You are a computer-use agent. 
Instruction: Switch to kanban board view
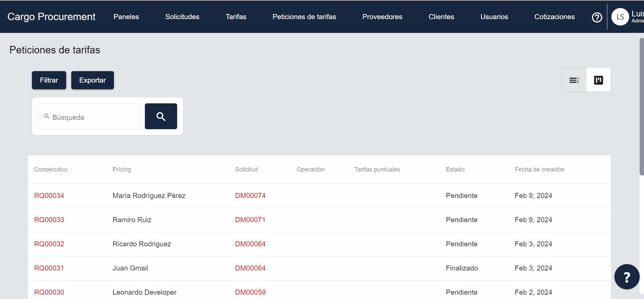coord(598,80)
